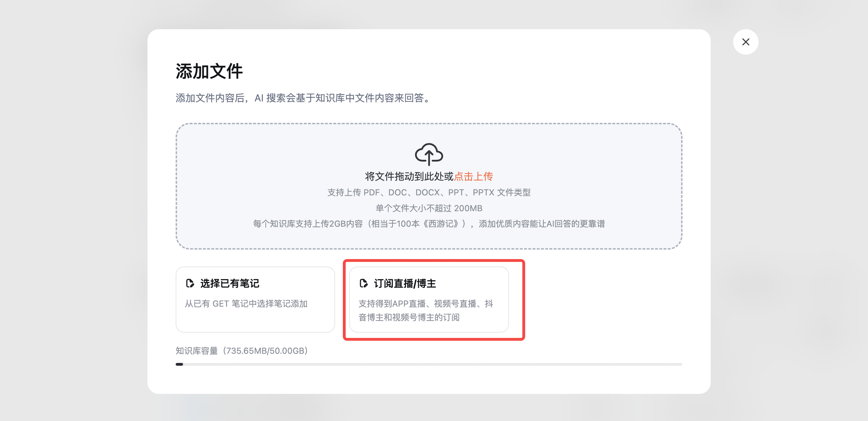This screenshot has height=421, width=868.
Task: Click the 单个文件大小不超过 200MB text
Action: [x=429, y=208]
